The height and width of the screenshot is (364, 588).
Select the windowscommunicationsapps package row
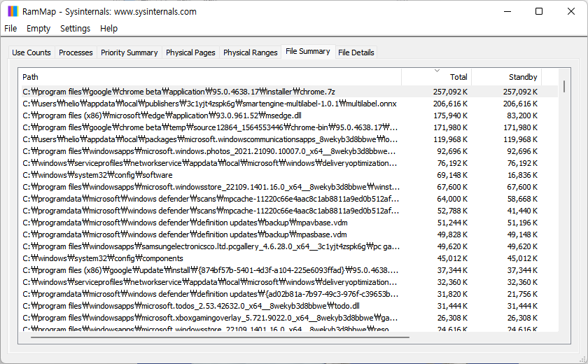[290, 139]
